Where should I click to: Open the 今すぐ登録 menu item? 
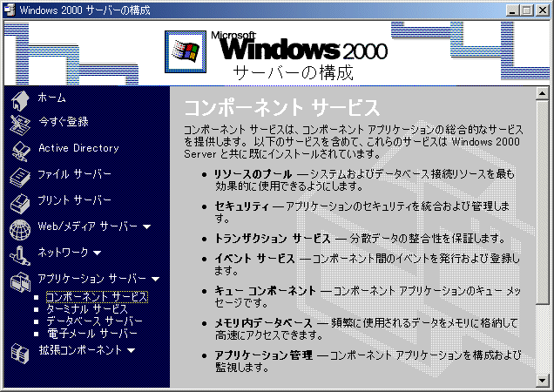[64, 122]
